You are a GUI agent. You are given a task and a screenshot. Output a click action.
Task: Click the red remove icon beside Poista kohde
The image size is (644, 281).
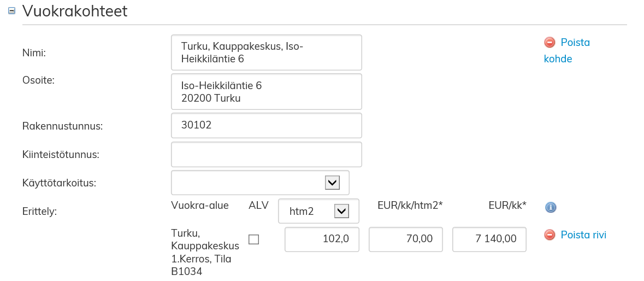click(550, 43)
